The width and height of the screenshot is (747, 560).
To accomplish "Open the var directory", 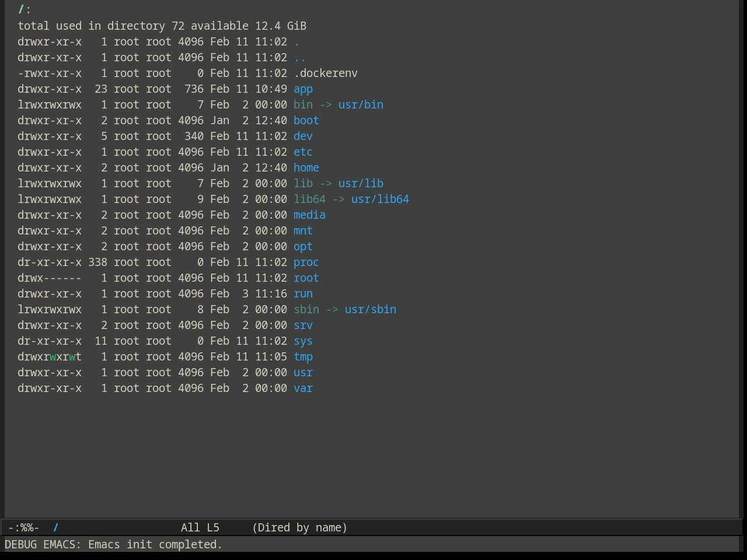I will point(303,388).
